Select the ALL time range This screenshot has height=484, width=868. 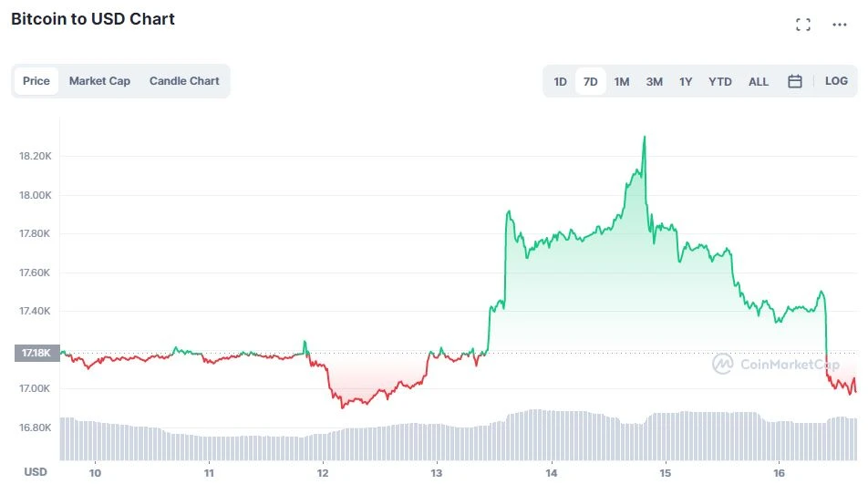(x=759, y=81)
